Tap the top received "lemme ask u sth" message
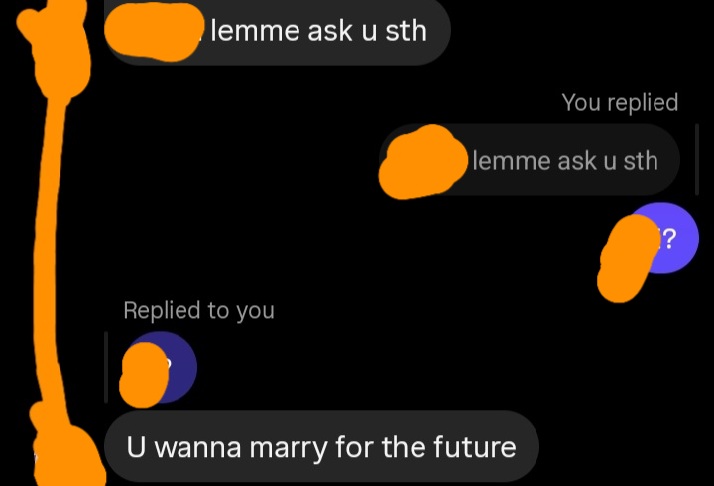The image size is (714, 486). tap(277, 31)
